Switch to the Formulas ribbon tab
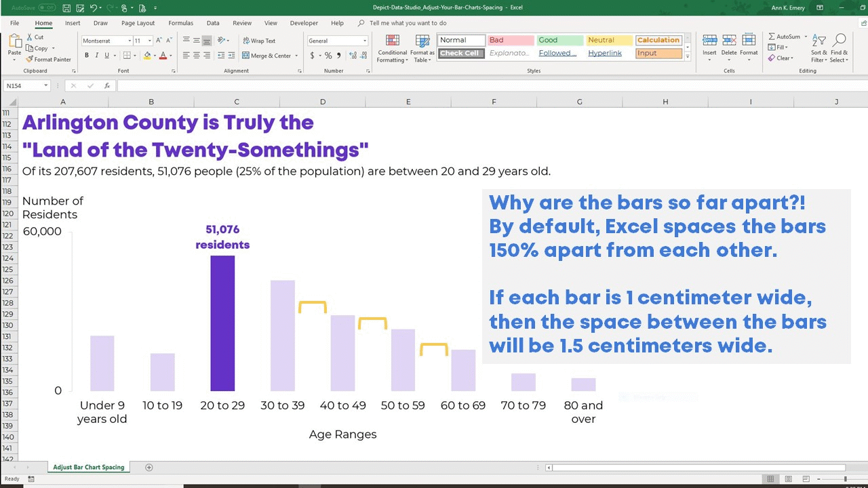 (x=180, y=22)
